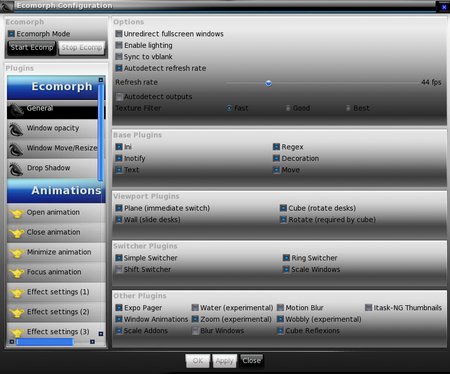Click the horizontal scroll left arrow
450x374 pixels.
[12, 342]
